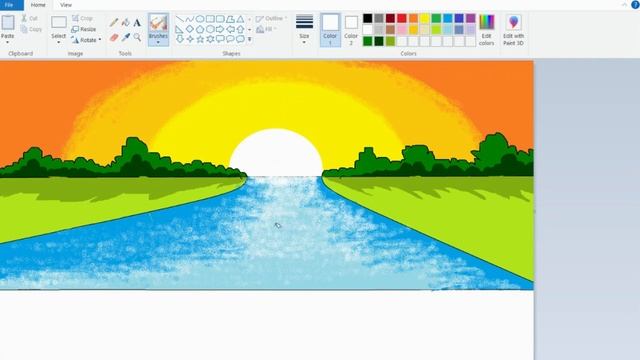Pick the lime green color swatch
Viewport: 640px width, 360px height.
(x=436, y=29)
